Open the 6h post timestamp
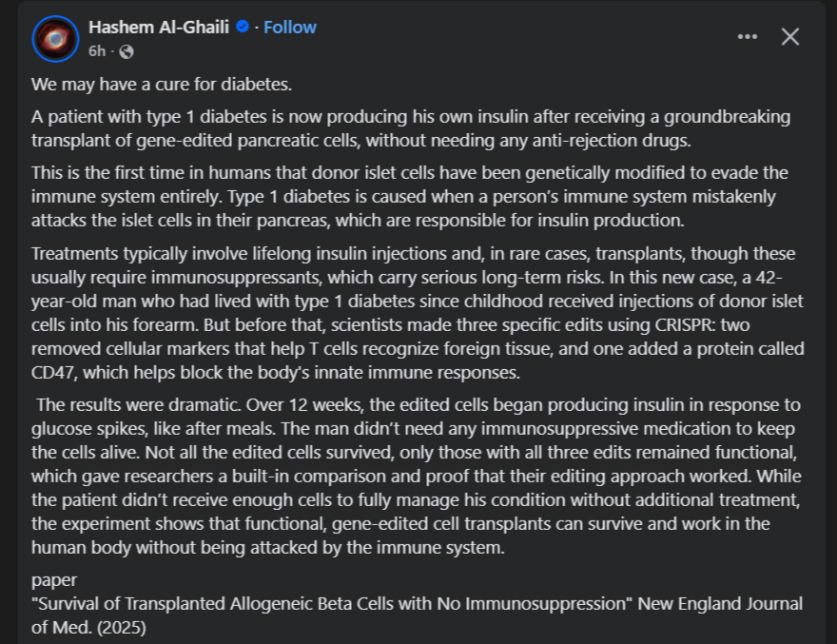The width and height of the screenshot is (837, 644). 97,51
